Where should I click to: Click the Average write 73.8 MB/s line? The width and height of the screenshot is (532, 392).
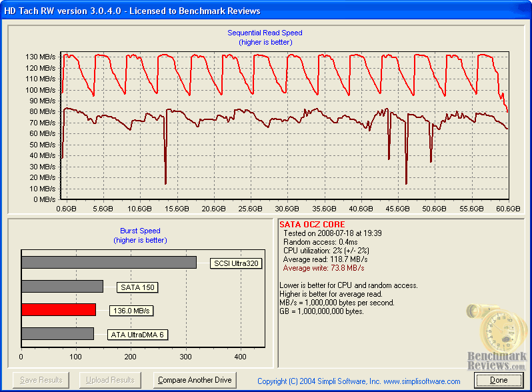[x=323, y=267]
